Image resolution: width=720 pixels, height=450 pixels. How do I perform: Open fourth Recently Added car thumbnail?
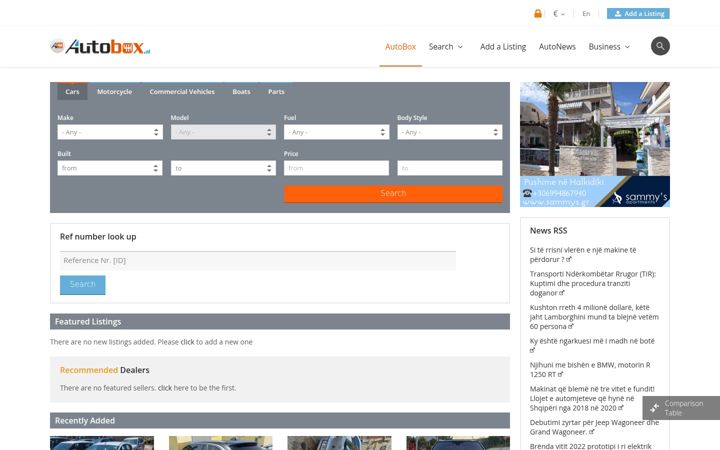pyautogui.click(x=458, y=443)
